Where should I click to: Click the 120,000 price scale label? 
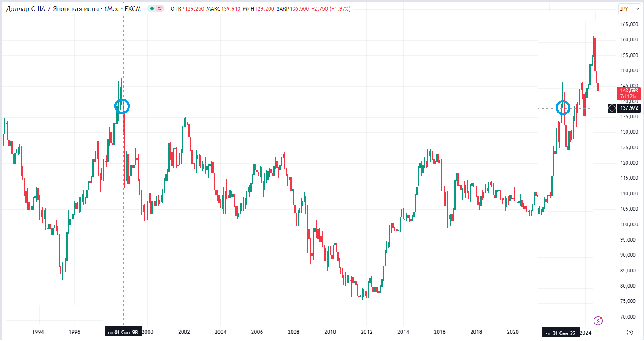click(629, 163)
